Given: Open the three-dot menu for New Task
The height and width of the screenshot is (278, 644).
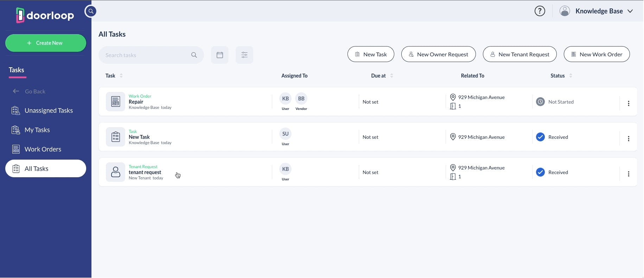Looking at the screenshot, I should 629,138.
